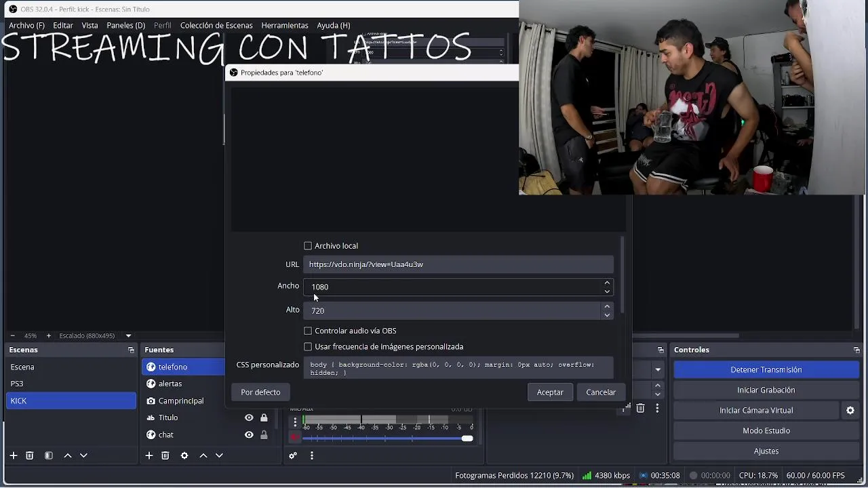Hide the chat source with eye icon
Viewport: 868px width, 488px height.
(x=249, y=434)
